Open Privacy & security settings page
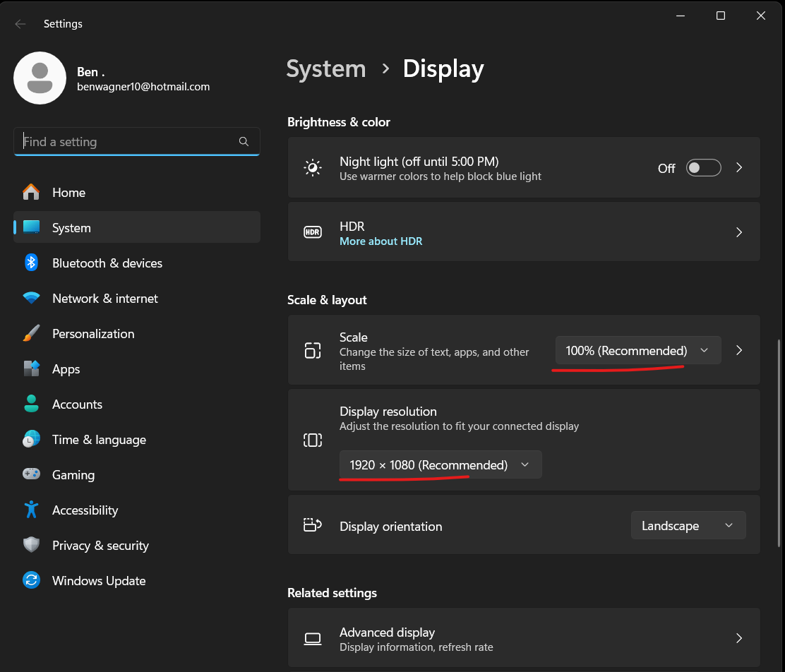Viewport: 785px width, 672px height. 137,546
